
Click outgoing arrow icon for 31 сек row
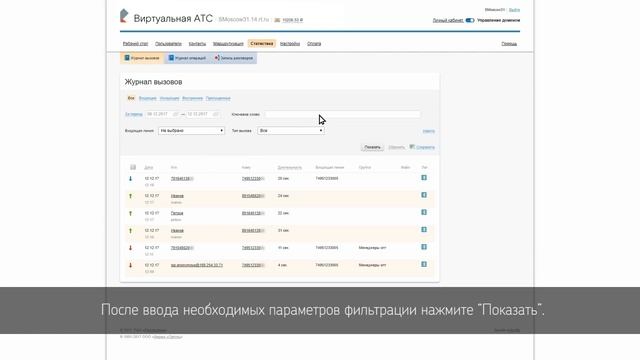[x=131, y=231]
